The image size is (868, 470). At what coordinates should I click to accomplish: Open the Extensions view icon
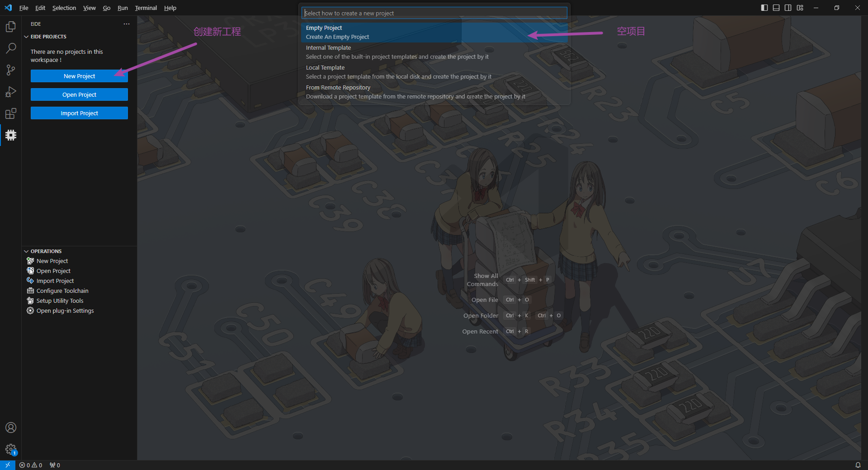pyautogui.click(x=11, y=113)
